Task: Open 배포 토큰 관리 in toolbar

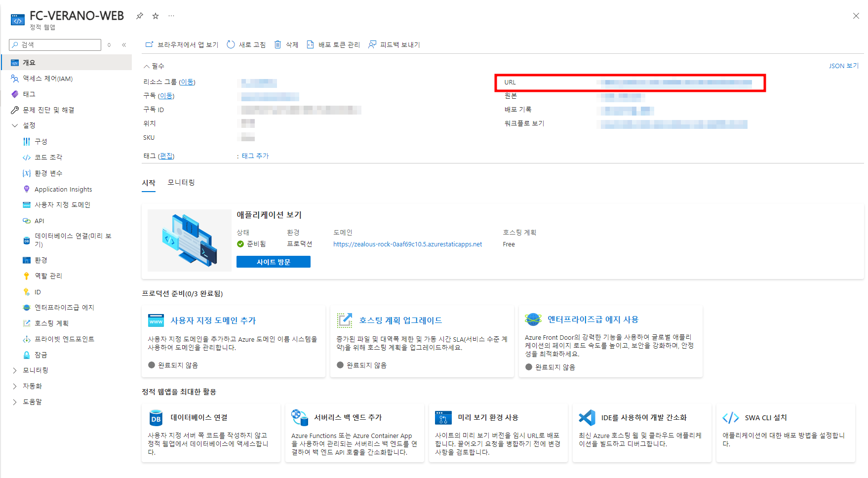Action: point(333,45)
